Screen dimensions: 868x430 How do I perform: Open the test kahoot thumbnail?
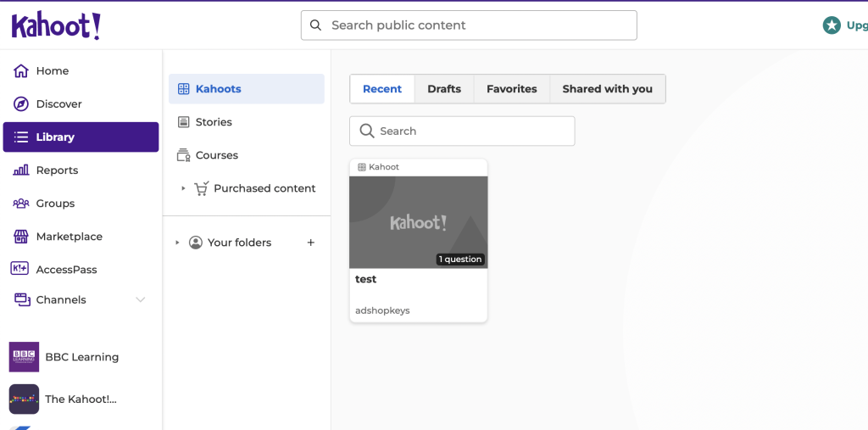pos(418,222)
